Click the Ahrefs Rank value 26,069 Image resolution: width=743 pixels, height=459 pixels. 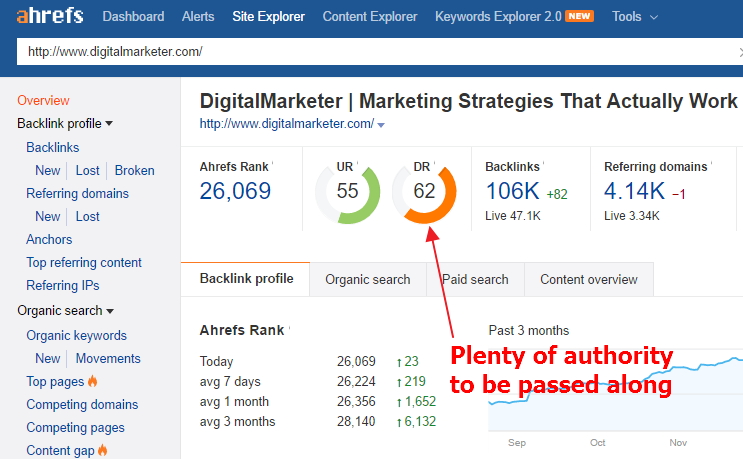click(235, 191)
